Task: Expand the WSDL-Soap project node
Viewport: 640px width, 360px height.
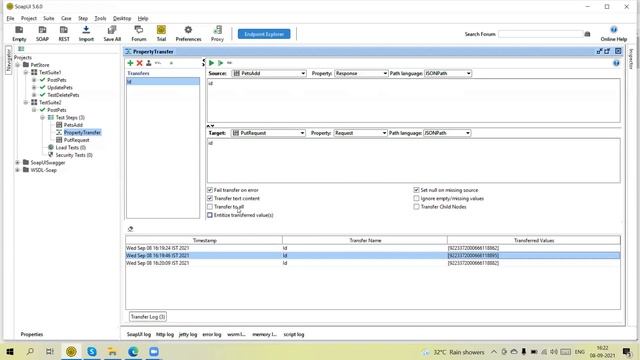Action: [18, 170]
